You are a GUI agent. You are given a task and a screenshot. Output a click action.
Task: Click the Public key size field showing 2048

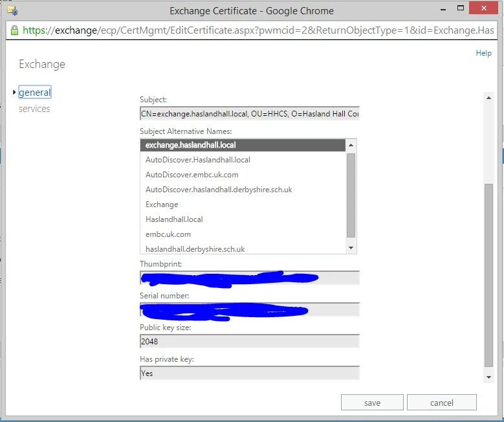pos(250,341)
